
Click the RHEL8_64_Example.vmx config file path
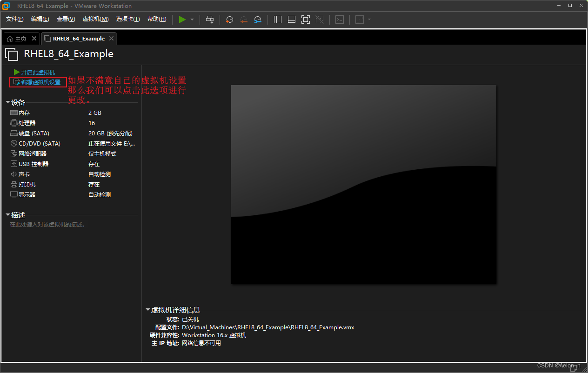(x=268, y=327)
